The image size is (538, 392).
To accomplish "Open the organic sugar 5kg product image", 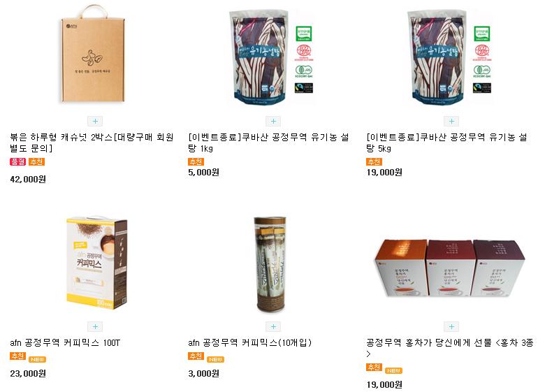I will coord(449,57).
